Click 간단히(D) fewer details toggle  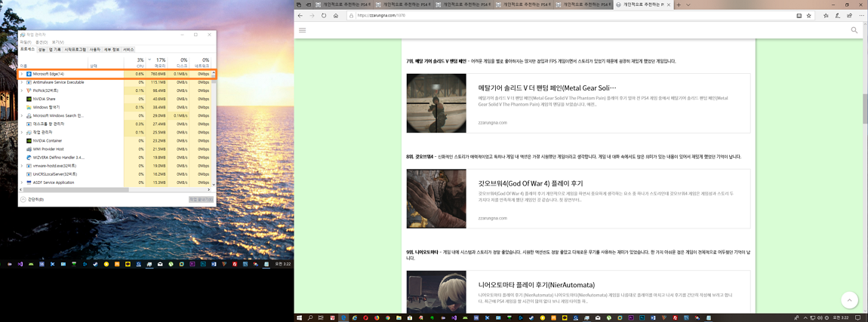pyautogui.click(x=32, y=199)
